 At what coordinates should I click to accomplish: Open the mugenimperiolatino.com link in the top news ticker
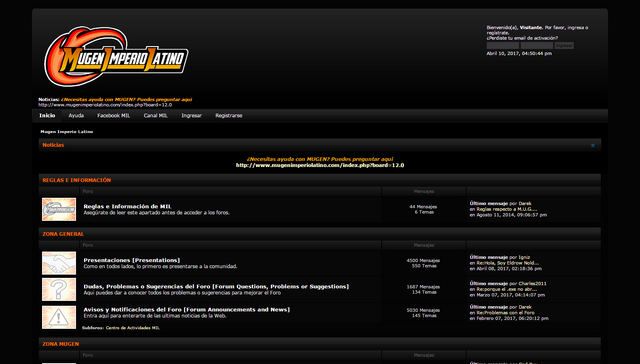pos(105,105)
